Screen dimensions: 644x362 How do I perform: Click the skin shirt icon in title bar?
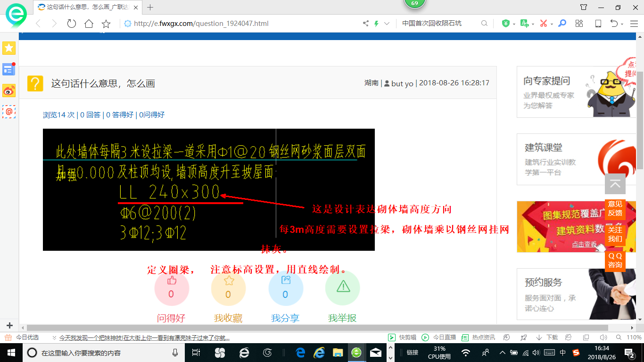pyautogui.click(x=584, y=7)
